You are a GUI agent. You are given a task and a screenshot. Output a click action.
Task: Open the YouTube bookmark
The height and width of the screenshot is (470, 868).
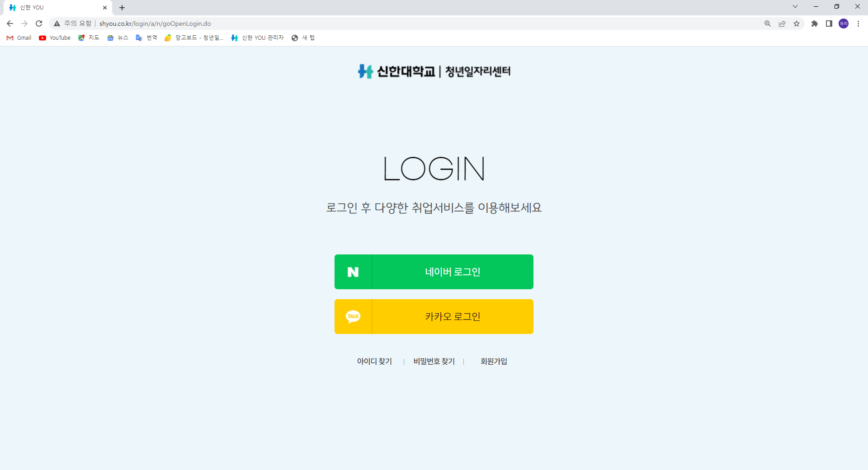pos(55,38)
